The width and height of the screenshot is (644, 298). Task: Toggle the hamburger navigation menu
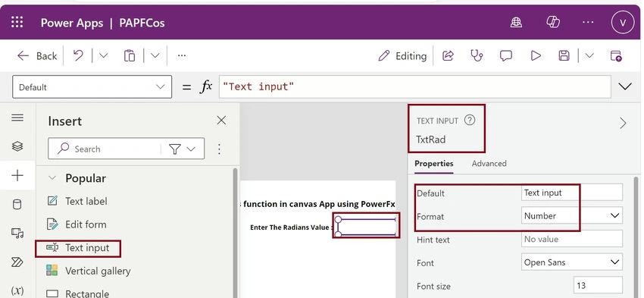tap(17, 118)
